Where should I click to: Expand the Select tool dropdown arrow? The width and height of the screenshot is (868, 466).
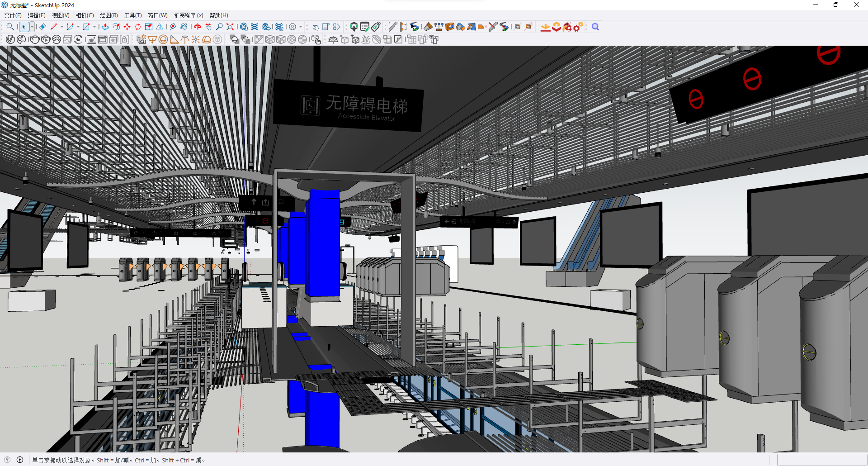(x=32, y=27)
